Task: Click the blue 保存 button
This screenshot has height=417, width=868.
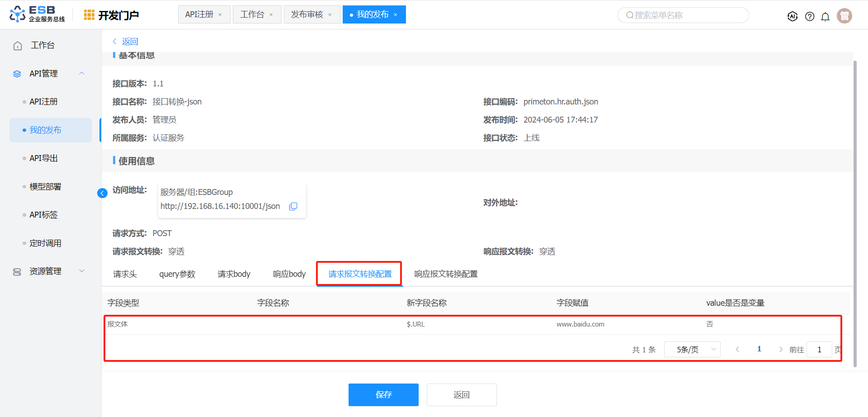Action: [x=383, y=395]
